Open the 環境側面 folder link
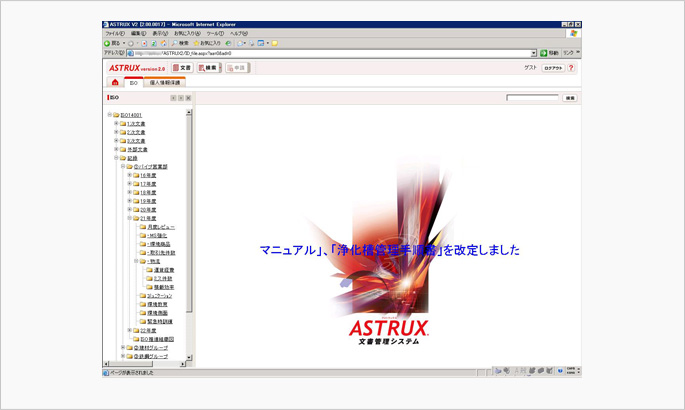 [157, 313]
